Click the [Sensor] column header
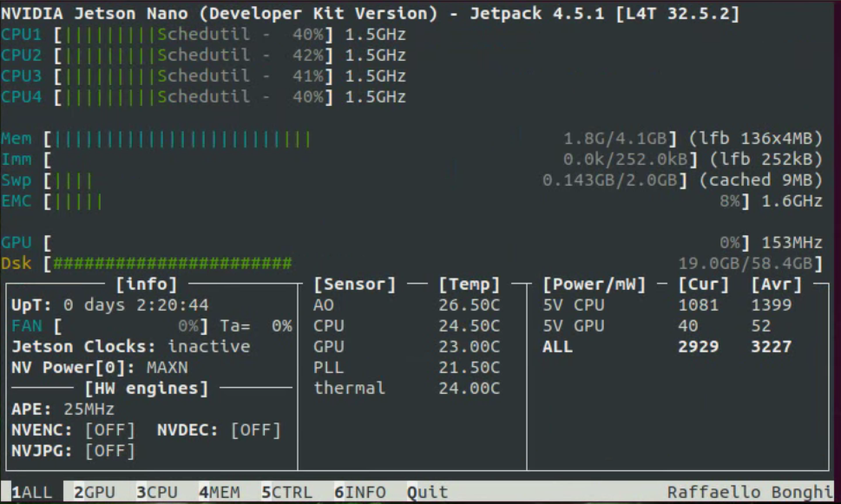The height and width of the screenshot is (504, 841). (x=354, y=285)
